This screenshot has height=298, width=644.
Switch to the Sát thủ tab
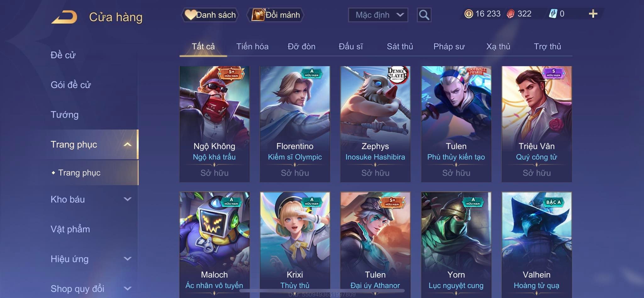(400, 47)
